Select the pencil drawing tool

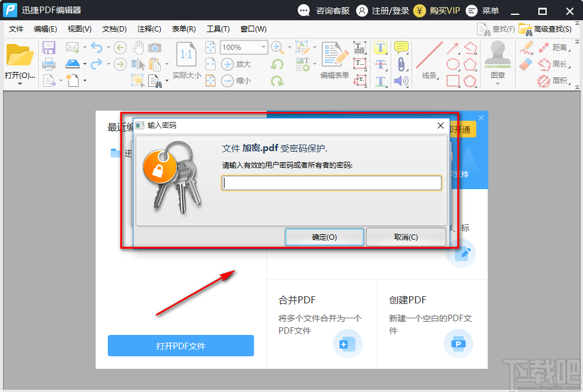[x=526, y=48]
